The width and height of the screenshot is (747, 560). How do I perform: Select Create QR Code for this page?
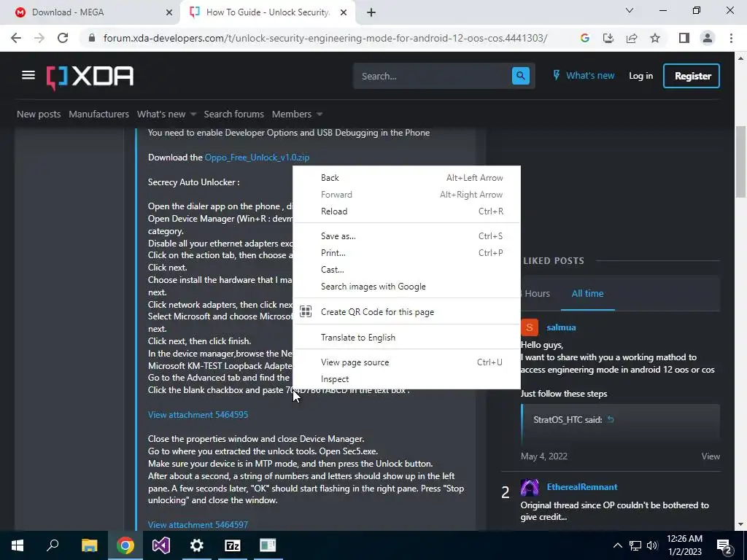click(x=406, y=312)
